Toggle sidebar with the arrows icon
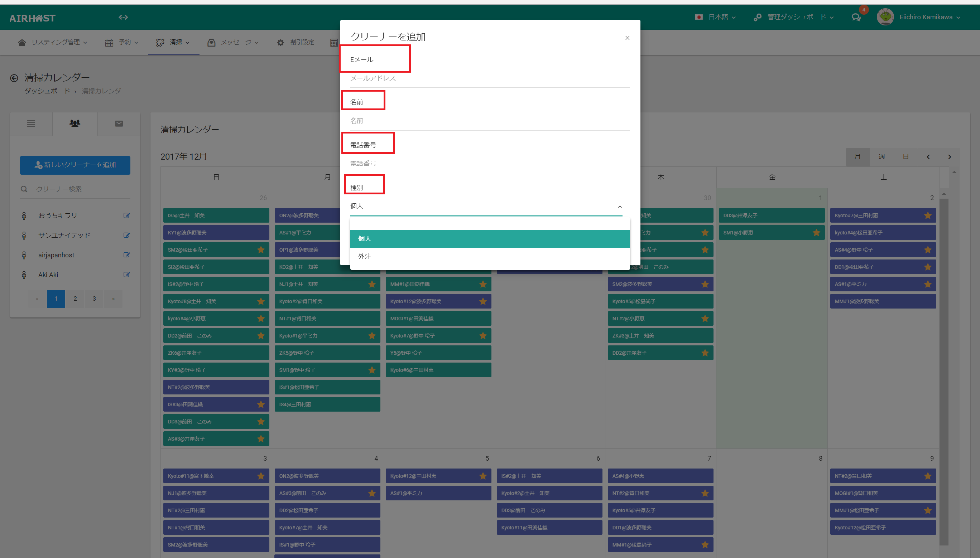This screenshot has height=558, width=980. 123,17
